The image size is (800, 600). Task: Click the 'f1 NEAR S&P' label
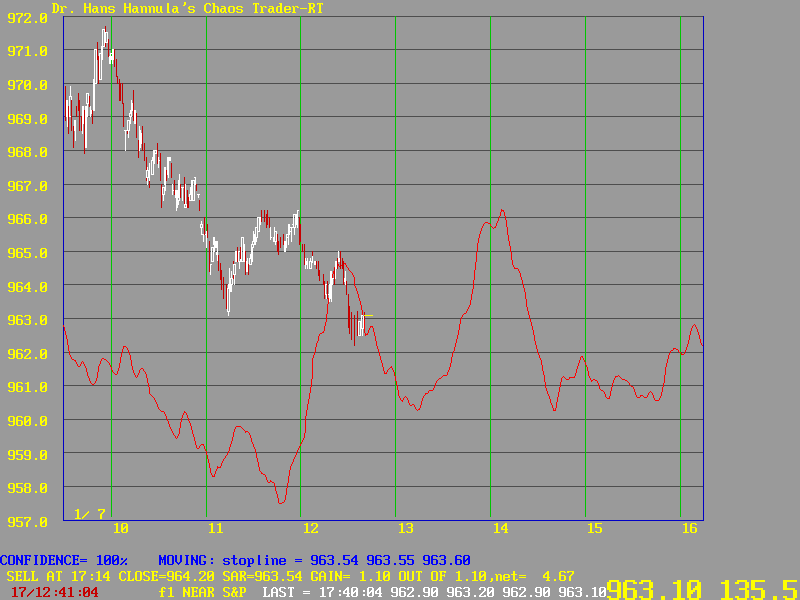pos(203,593)
